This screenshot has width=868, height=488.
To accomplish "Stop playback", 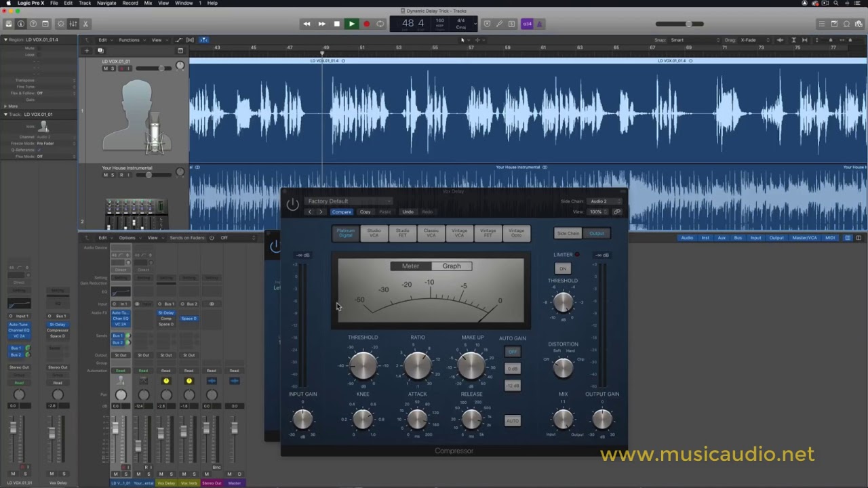I will pos(336,24).
